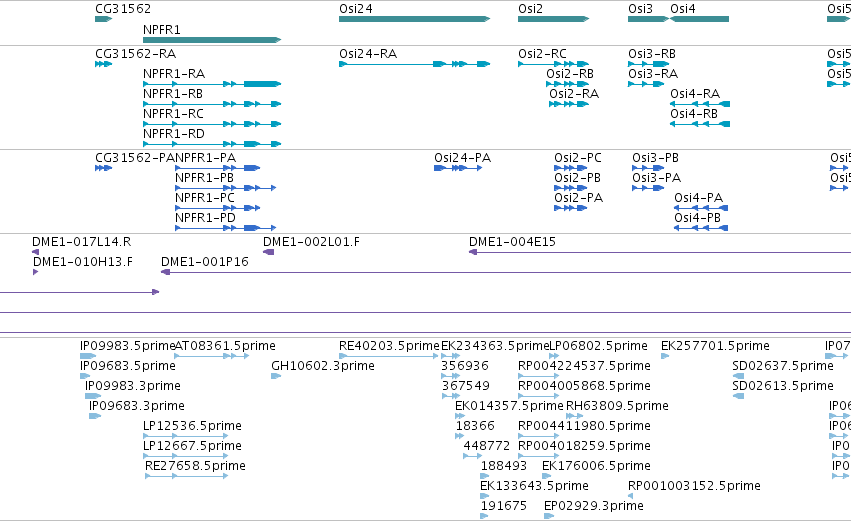Click the Osi4 gene label
Screen dimensions: 851x521
(x=683, y=9)
